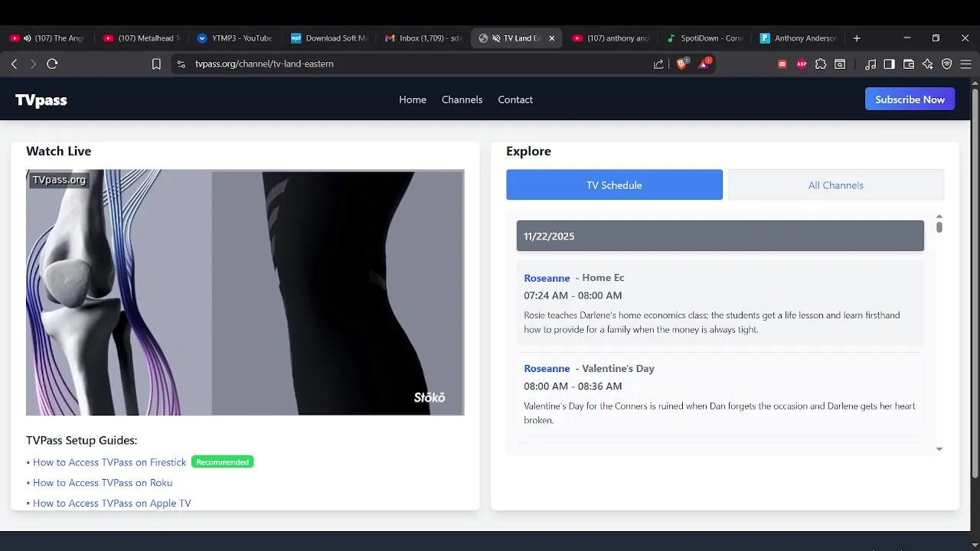The height and width of the screenshot is (551, 980).
Task: Open the Brave VPN shield icon
Action: [x=947, y=64]
